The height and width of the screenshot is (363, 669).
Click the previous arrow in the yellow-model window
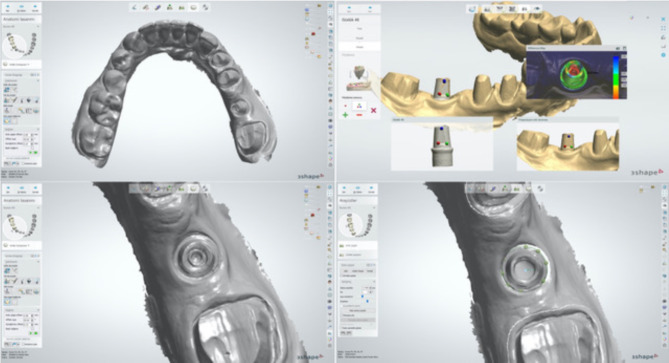coord(349,8)
